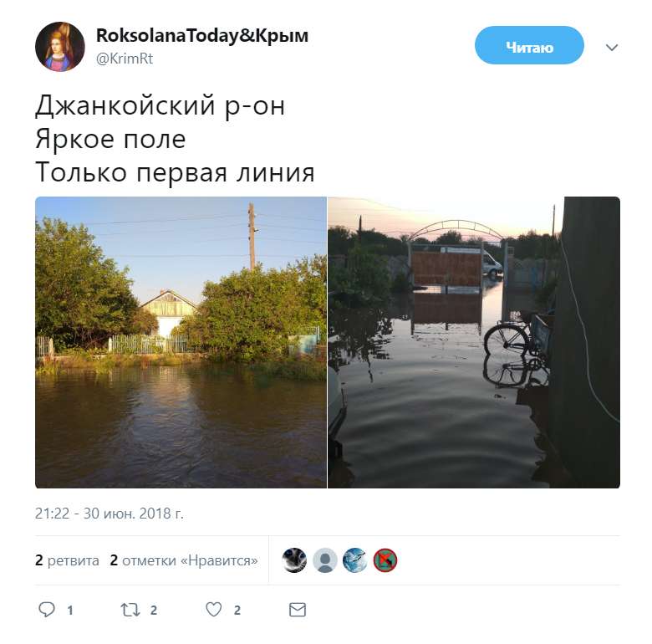Click the tweet timestamp 21:22 - 30 июн. 2018

[110, 514]
